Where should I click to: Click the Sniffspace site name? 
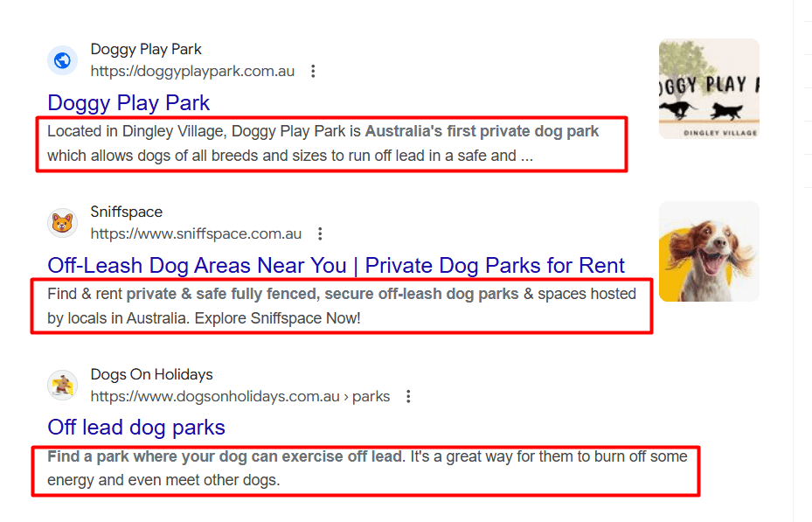click(x=127, y=212)
